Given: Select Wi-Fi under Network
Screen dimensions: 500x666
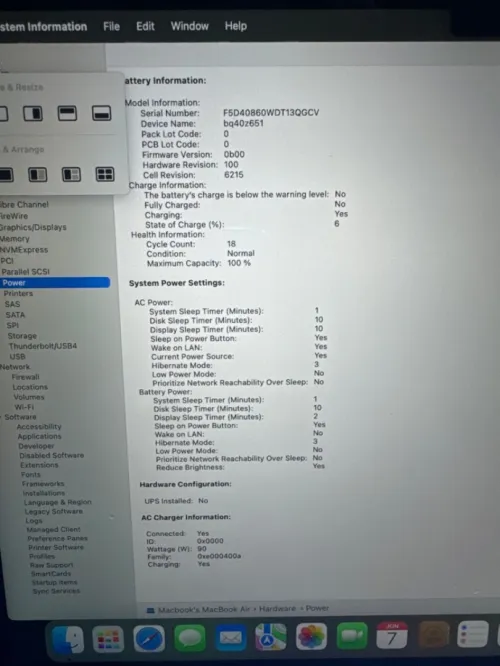Looking at the screenshot, I should pos(24,407).
